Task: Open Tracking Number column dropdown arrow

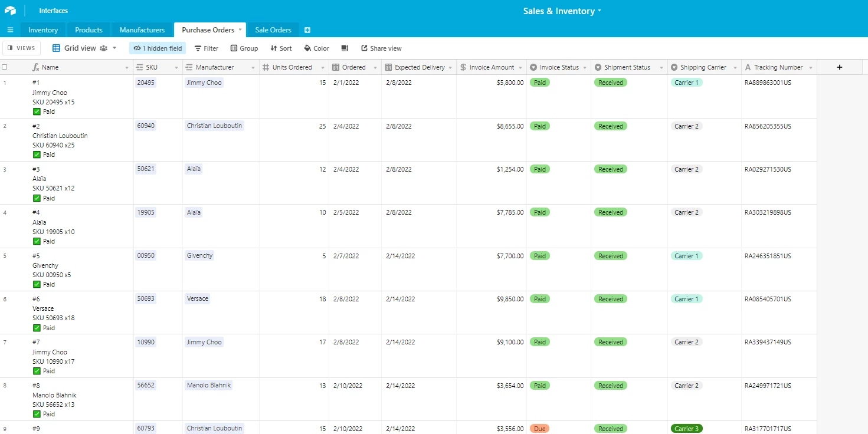Action: 811,68
